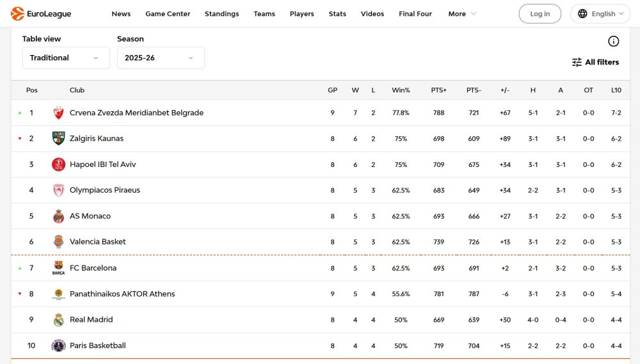Open Real Madrid team link
640x364 pixels.
(x=91, y=319)
